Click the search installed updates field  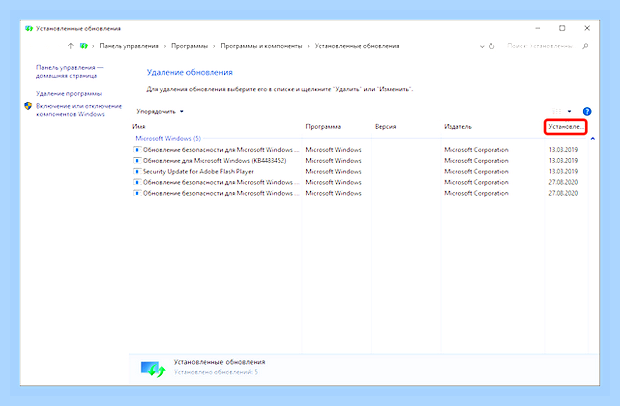pyautogui.click(x=539, y=46)
